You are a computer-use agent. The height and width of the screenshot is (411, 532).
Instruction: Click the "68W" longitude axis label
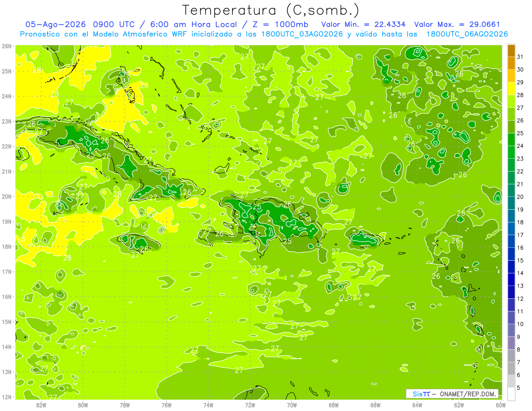click(x=334, y=405)
